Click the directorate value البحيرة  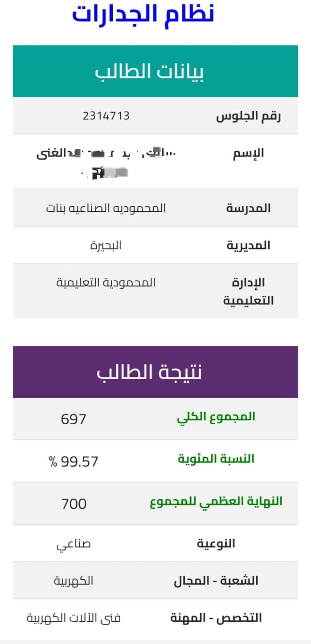106,246
